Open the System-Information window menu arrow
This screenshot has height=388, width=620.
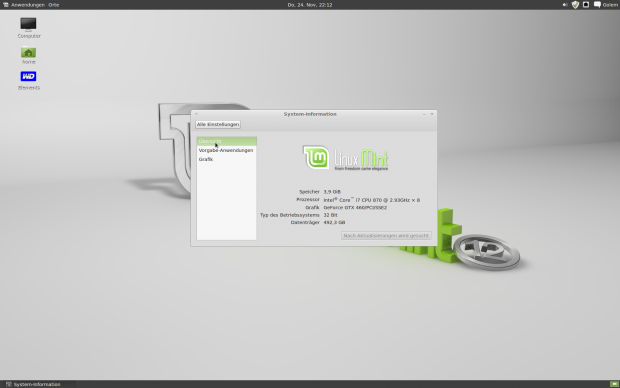click(196, 114)
